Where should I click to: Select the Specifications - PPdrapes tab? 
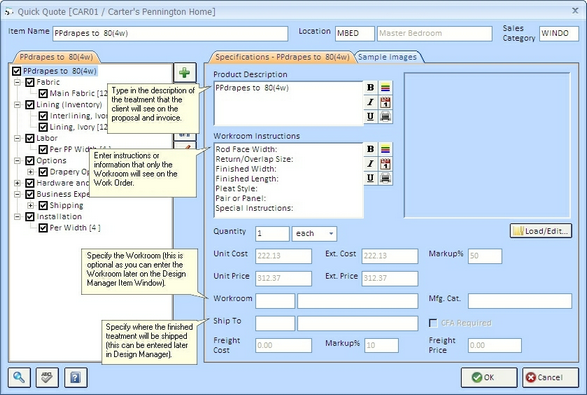coord(282,57)
